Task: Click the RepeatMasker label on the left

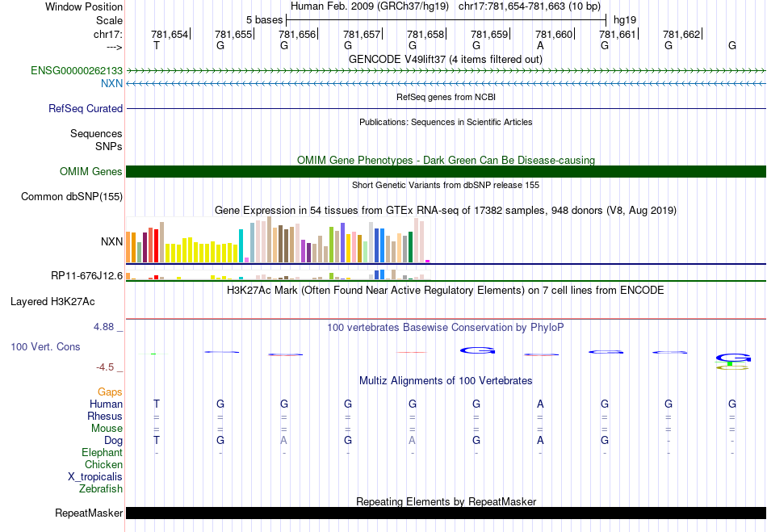Action: [x=89, y=513]
